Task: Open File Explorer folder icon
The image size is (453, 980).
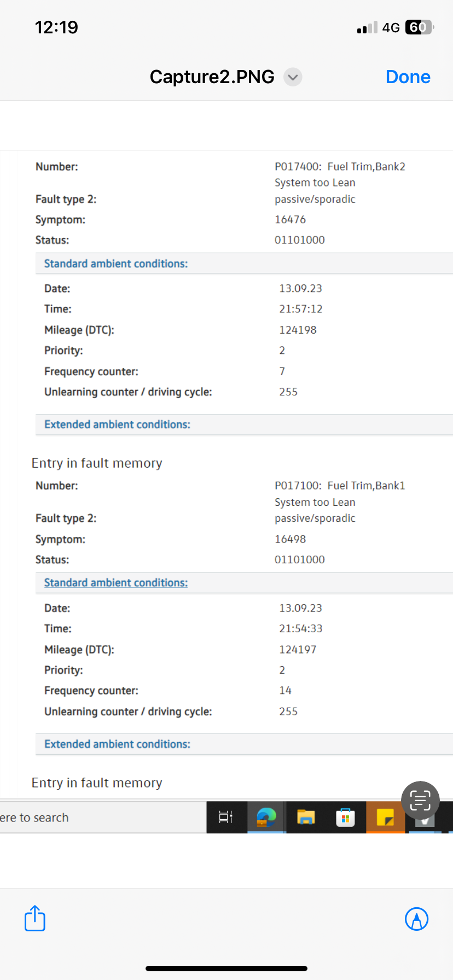Action: click(306, 818)
